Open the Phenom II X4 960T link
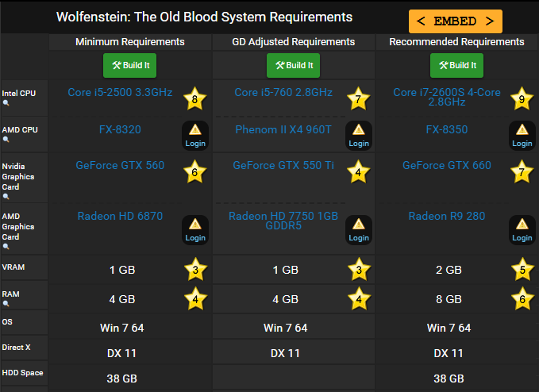 pyautogui.click(x=283, y=129)
